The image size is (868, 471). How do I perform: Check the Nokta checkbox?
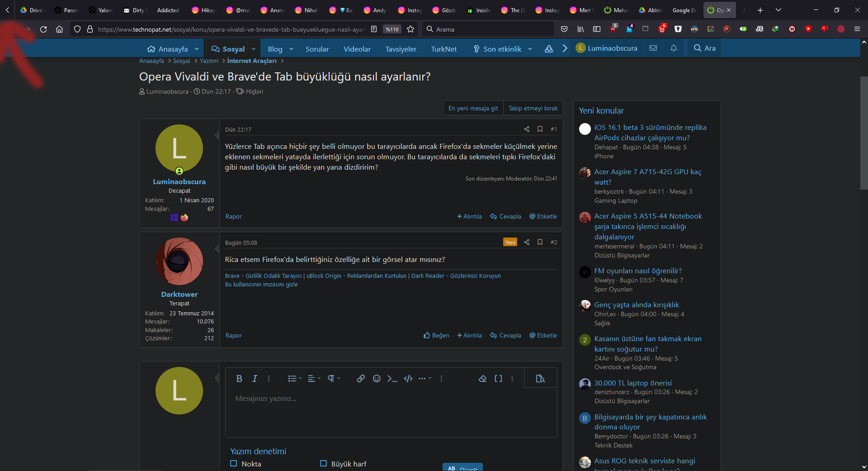click(x=234, y=463)
